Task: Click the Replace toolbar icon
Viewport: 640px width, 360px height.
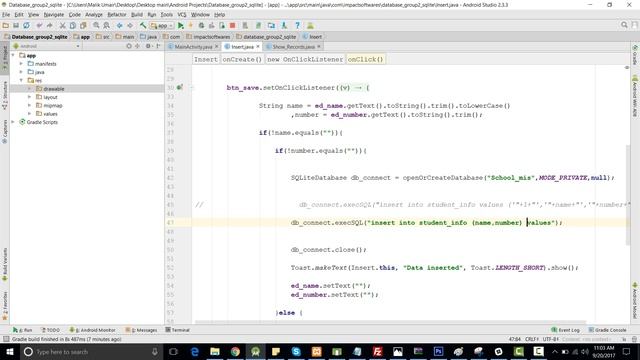Action: 106,25
